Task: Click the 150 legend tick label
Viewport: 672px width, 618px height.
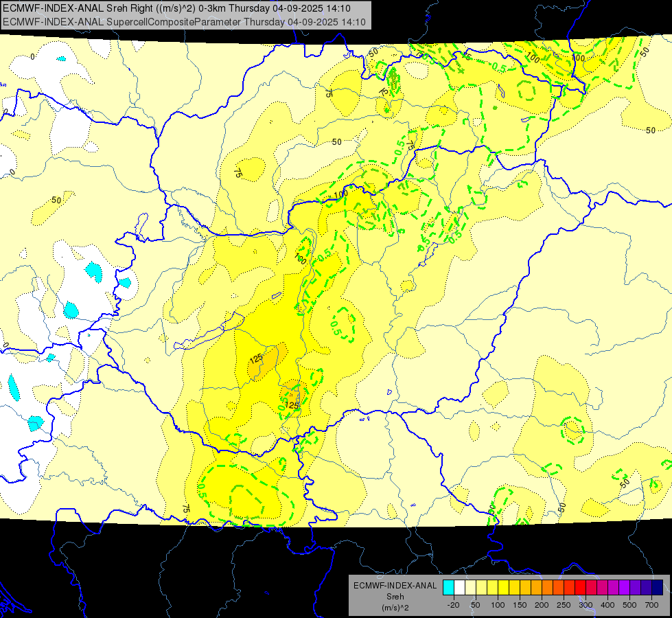Action: tap(520, 605)
